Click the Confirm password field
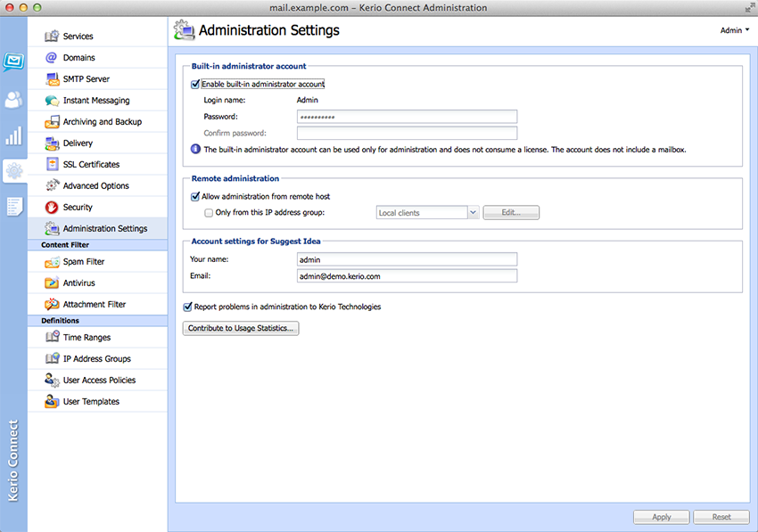This screenshot has width=758, height=532. tap(407, 134)
